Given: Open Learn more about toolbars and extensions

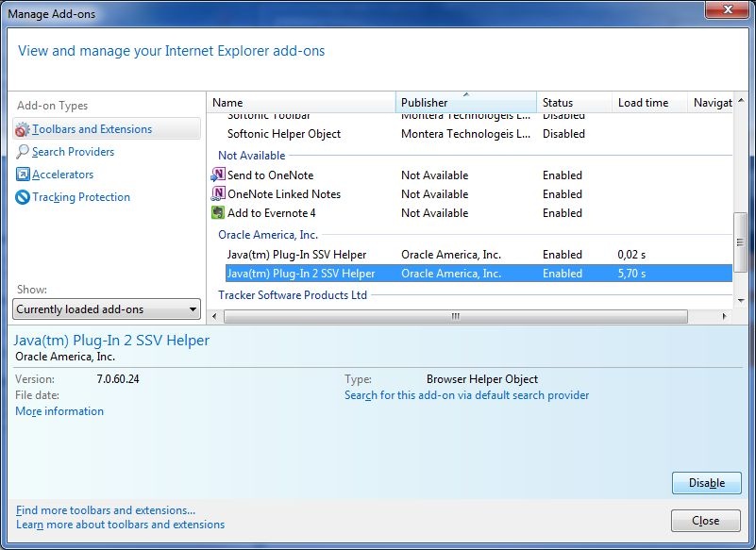Looking at the screenshot, I should (121, 525).
